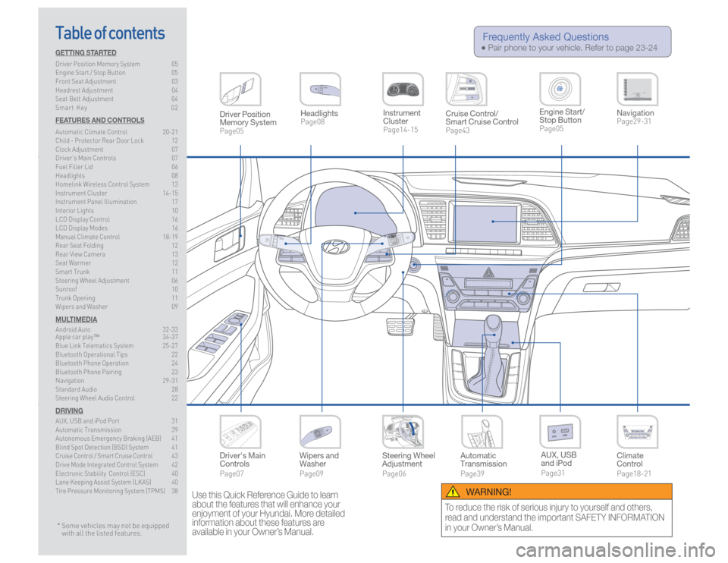
Task: Click the Table of contents title
Action: [x=110, y=33]
